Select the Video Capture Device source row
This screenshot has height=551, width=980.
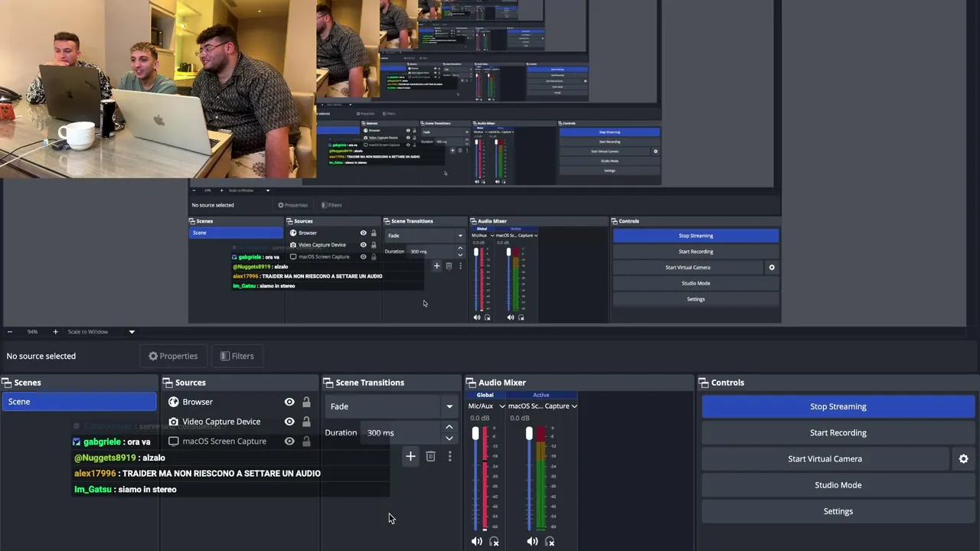[x=240, y=422]
